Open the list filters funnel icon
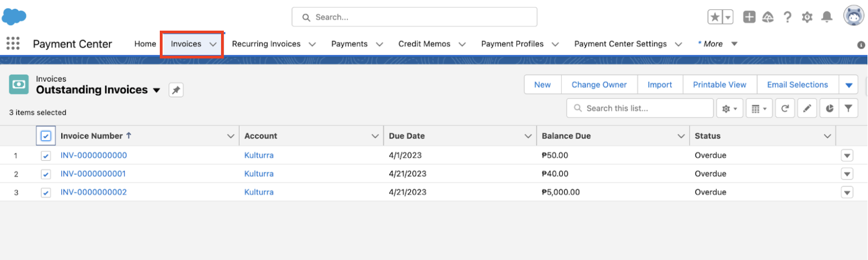This screenshot has height=260, width=868. point(848,109)
